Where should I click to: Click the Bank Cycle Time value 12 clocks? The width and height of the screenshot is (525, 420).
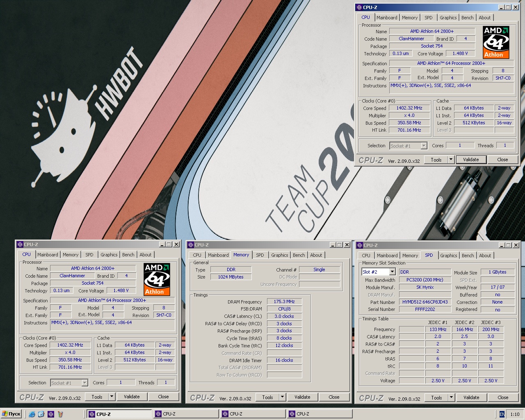284,345
